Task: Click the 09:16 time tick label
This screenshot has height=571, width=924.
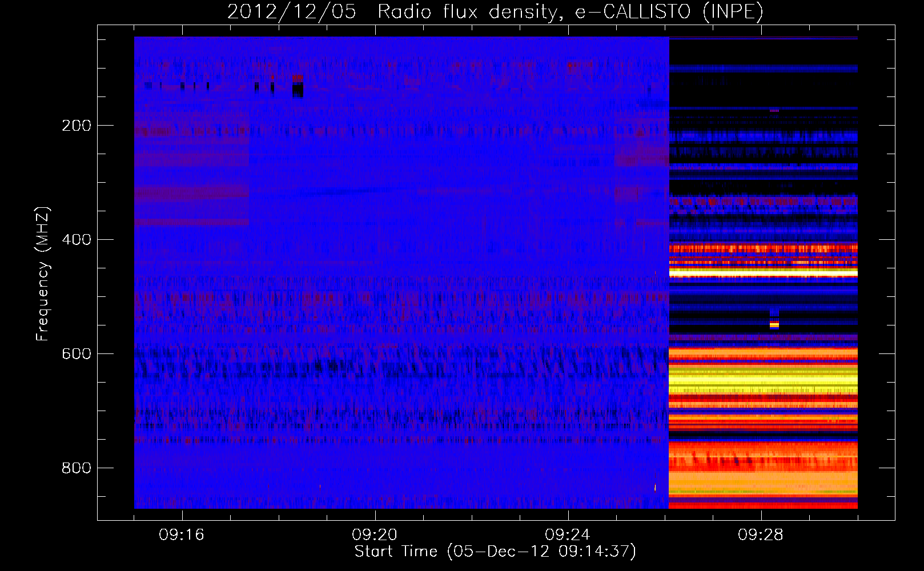Action: click(182, 535)
